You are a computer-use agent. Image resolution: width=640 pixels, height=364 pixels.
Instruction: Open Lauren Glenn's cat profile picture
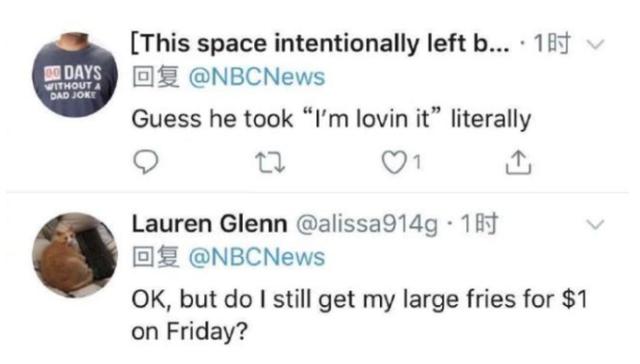pos(75,255)
